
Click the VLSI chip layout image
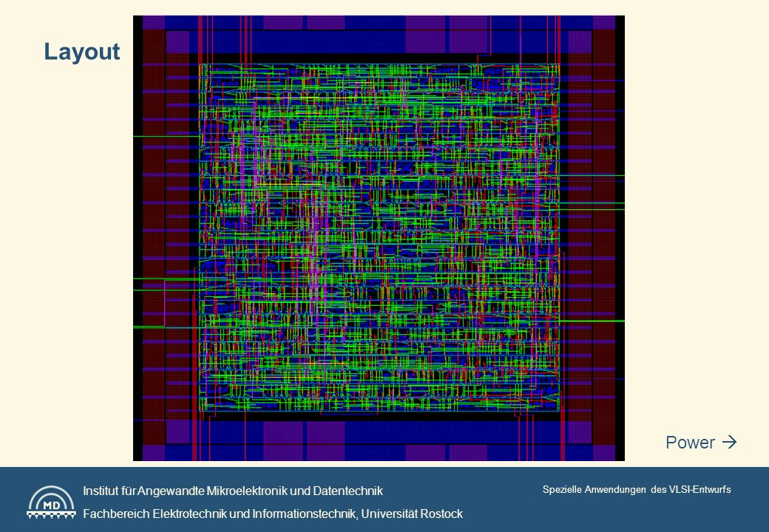(379, 238)
